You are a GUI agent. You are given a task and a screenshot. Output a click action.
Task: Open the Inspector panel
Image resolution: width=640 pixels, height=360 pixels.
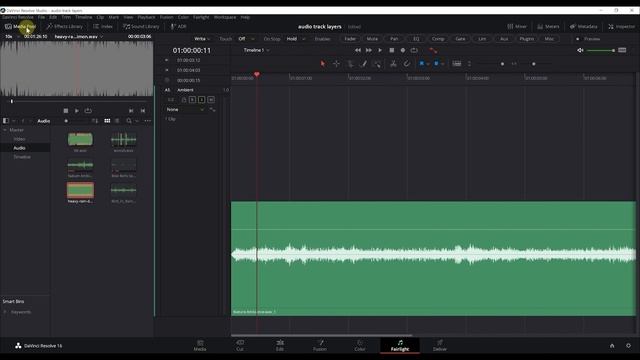[621, 27]
